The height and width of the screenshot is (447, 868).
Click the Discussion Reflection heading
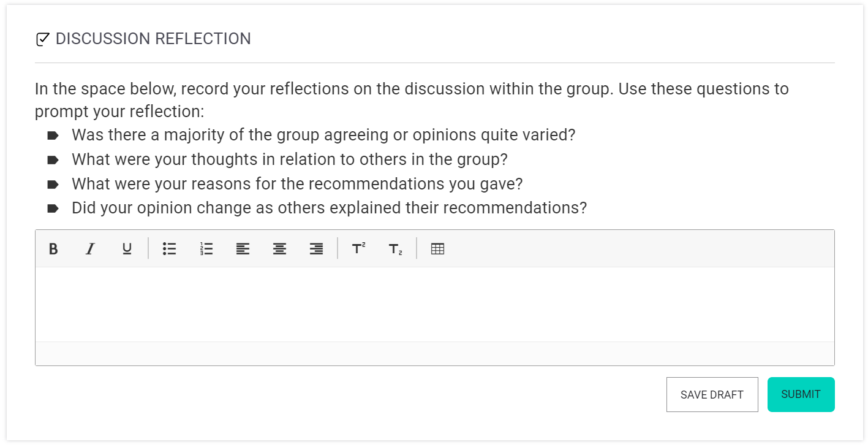pos(153,39)
